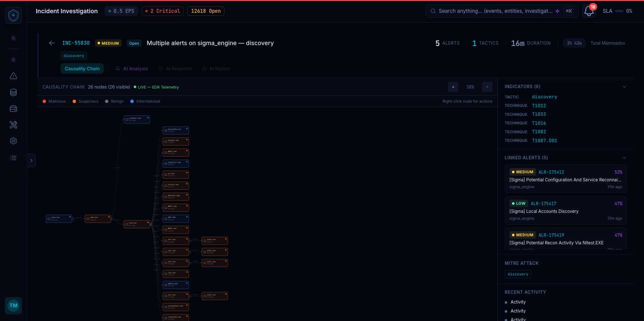
Task: Go back using the left arrow by INC-55830
Action: pos(52,43)
